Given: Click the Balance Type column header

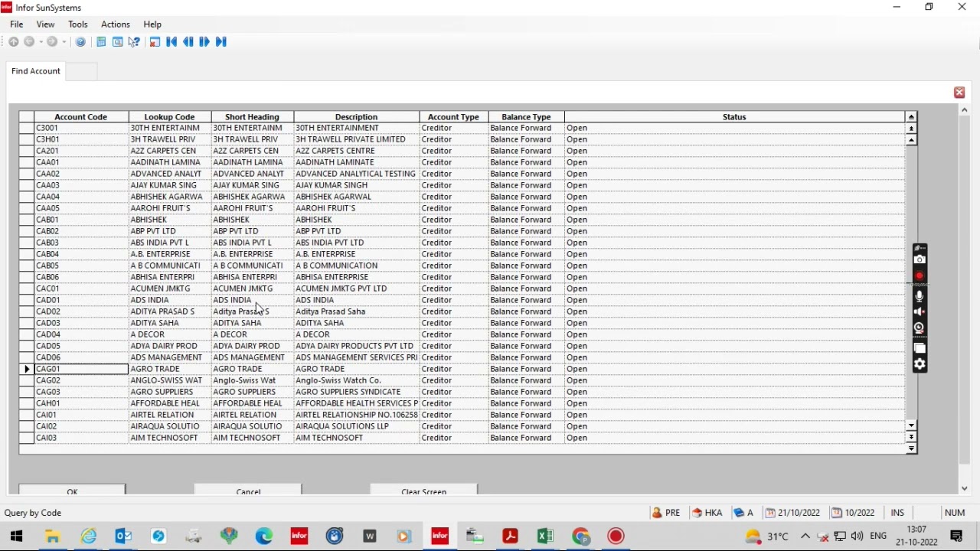Looking at the screenshot, I should 527,117.
